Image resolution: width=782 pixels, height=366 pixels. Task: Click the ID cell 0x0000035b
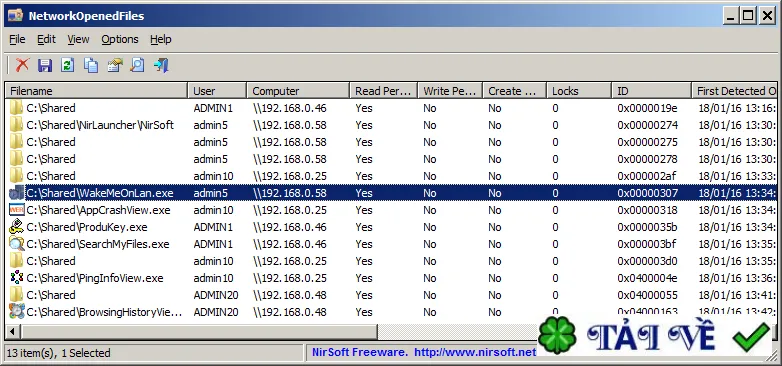pyautogui.click(x=647, y=227)
